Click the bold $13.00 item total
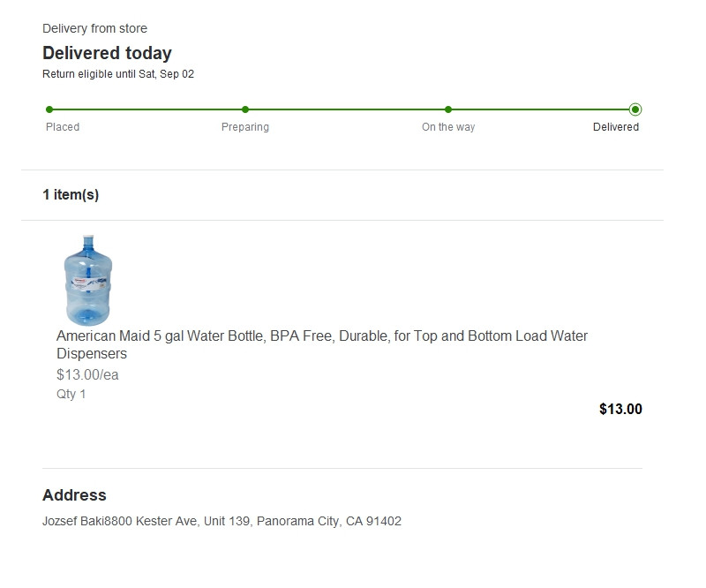The height and width of the screenshot is (588, 706). tap(620, 409)
